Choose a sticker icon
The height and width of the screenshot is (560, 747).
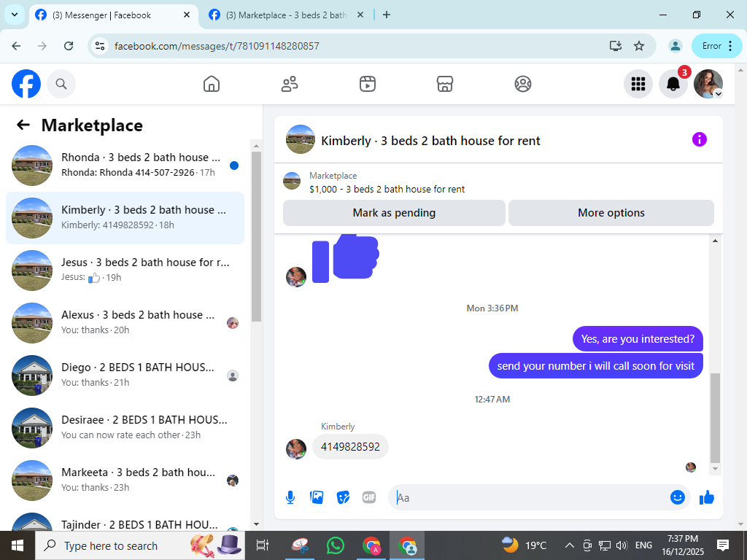pyautogui.click(x=343, y=497)
